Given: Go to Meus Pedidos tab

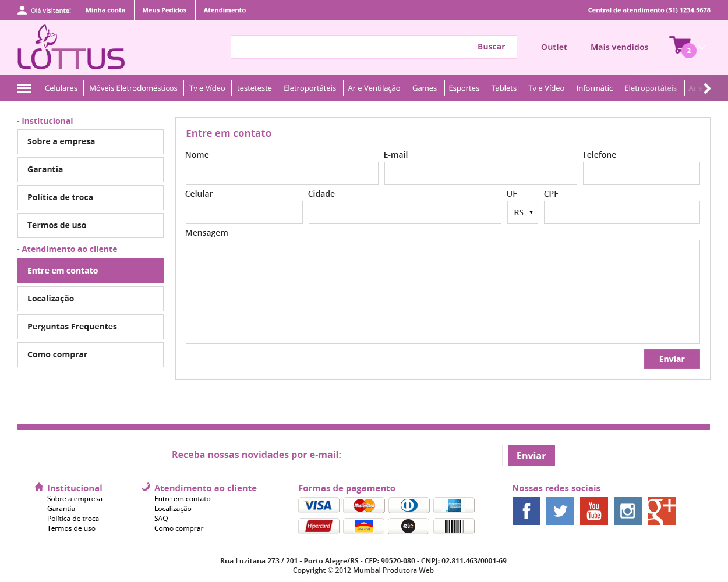Looking at the screenshot, I should click(x=164, y=10).
